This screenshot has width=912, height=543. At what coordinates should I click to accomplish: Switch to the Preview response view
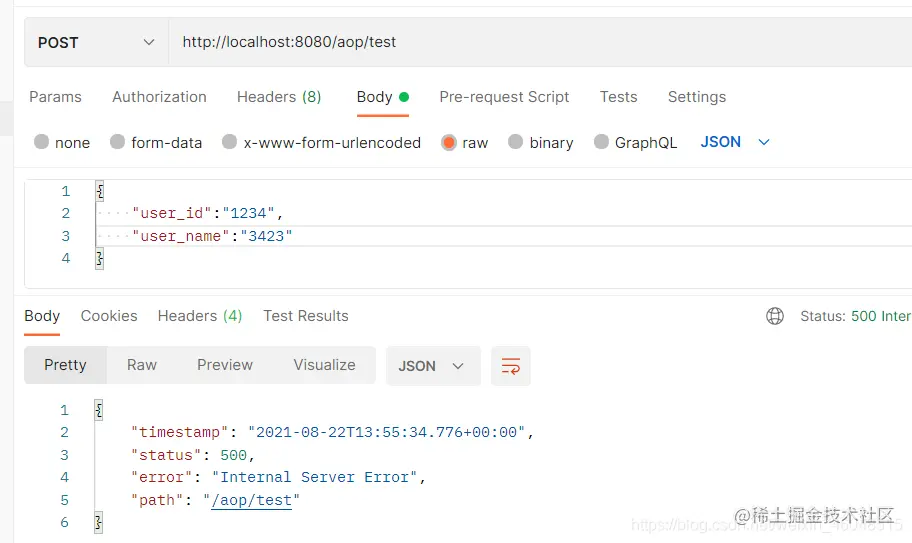[x=225, y=365]
